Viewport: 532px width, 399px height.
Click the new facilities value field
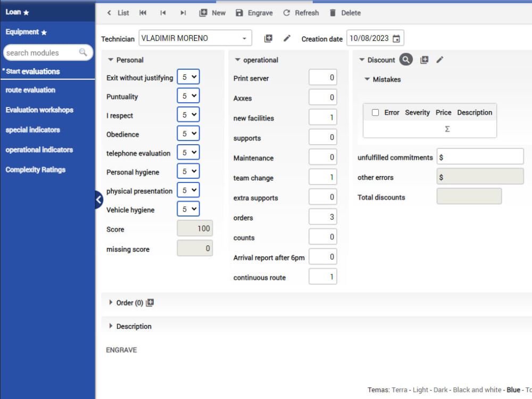pos(323,118)
